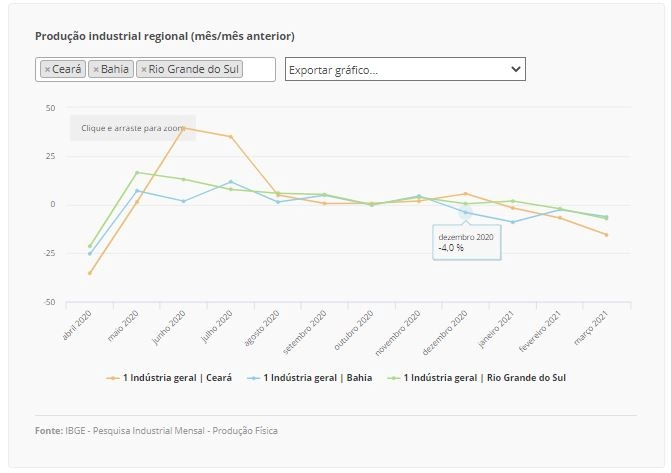The image size is (671, 473).
Task: Click the orange Ceará legend line marker
Action: (113, 378)
